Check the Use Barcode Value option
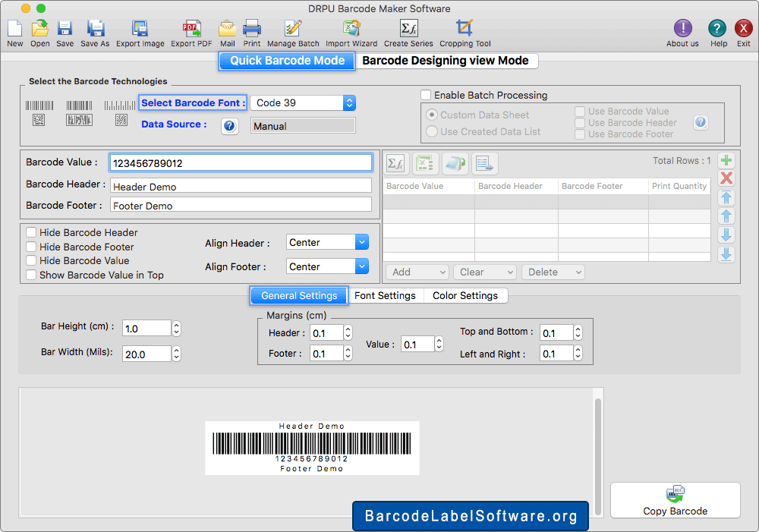Image resolution: width=759 pixels, height=532 pixels. (x=580, y=112)
